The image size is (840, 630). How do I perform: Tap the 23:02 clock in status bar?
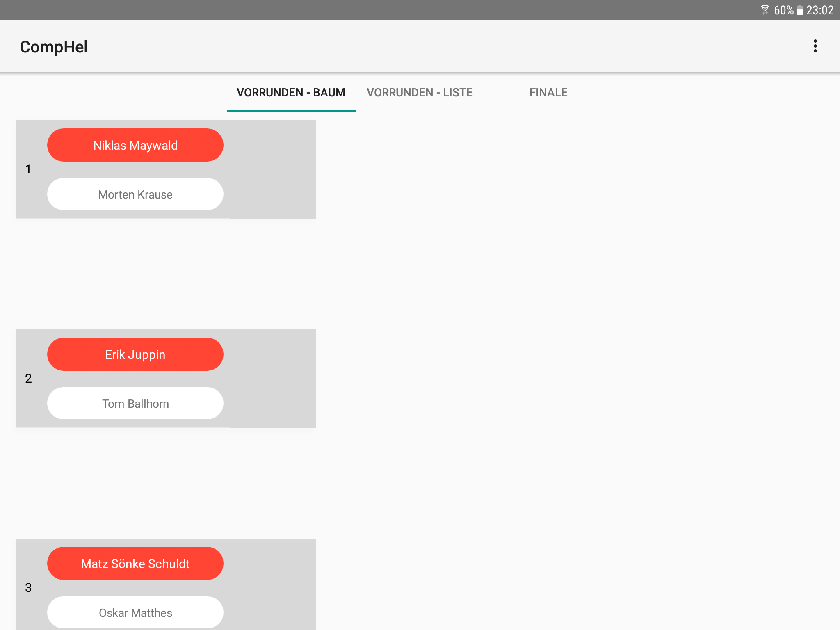[820, 10]
